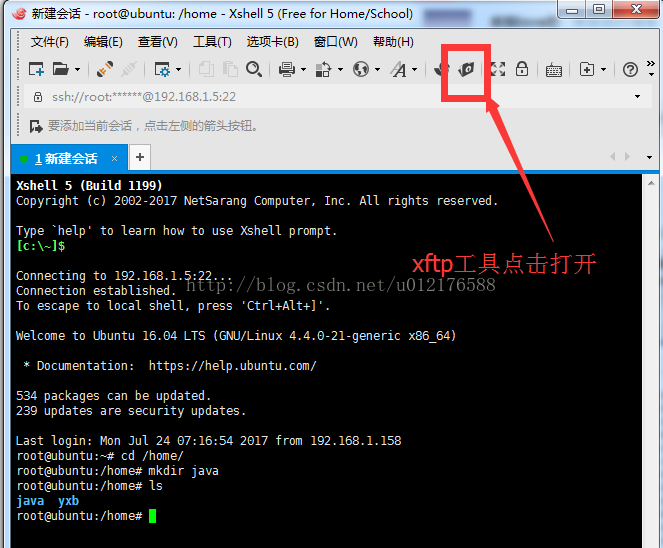
Task: Click the https://help.ubuntu.com/ link text
Action: (x=232, y=366)
